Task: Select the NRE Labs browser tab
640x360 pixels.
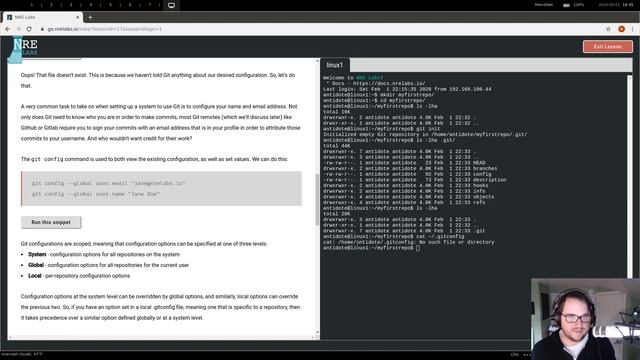Action: tap(43, 17)
